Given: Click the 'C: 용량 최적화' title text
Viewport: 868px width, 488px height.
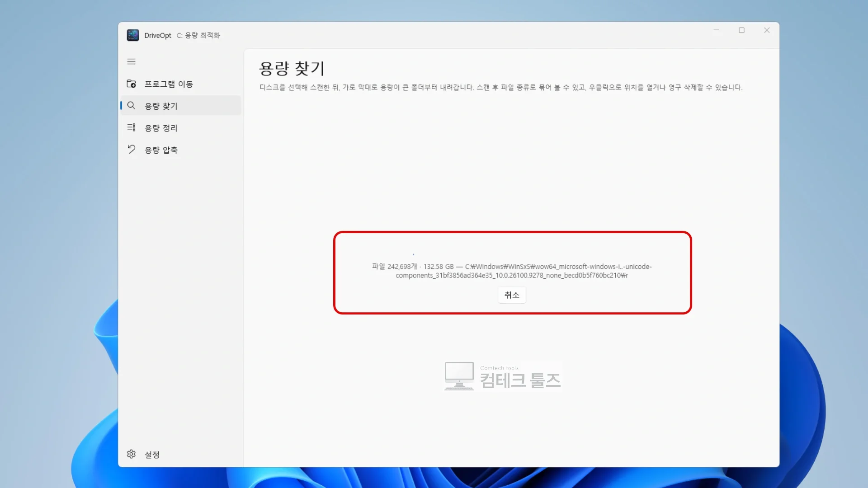Looking at the screenshot, I should coord(198,35).
